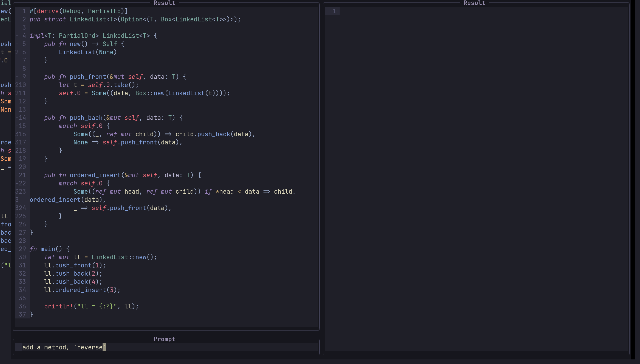640x364 pixels.
Task: Click 'None => self.push_front(data),' line
Action: click(128, 143)
